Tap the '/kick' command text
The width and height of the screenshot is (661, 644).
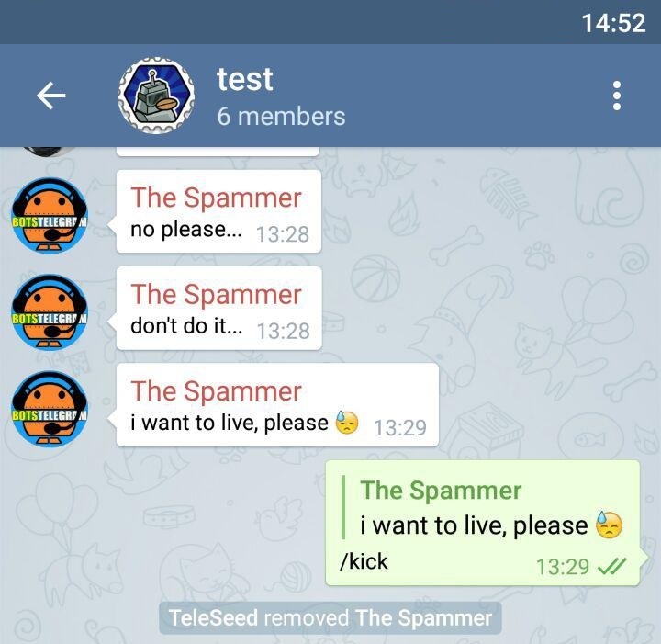point(364,561)
